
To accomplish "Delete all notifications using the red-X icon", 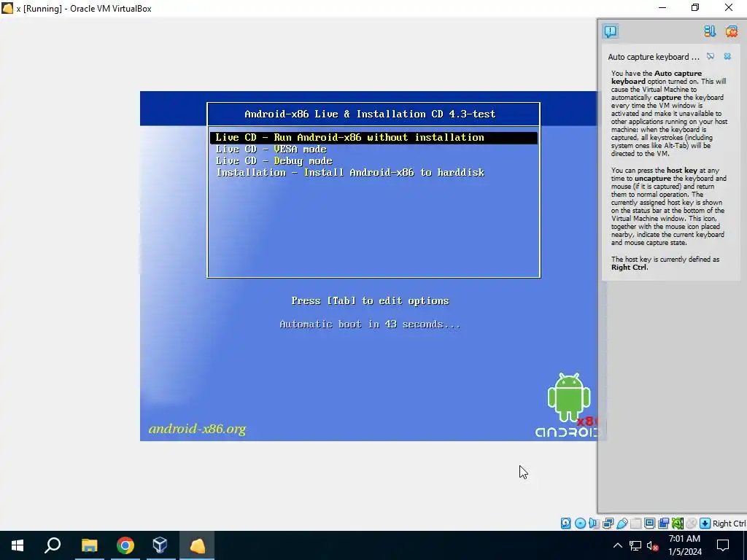I will point(731,31).
